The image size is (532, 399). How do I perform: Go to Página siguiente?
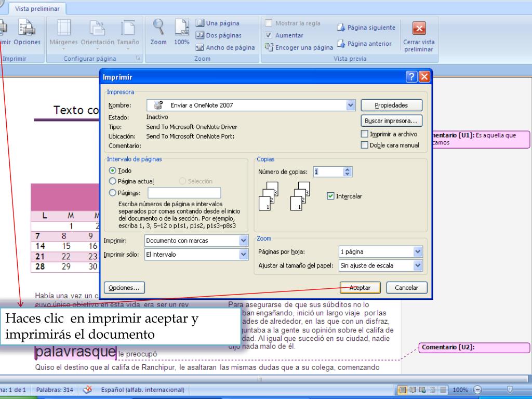[x=366, y=28]
